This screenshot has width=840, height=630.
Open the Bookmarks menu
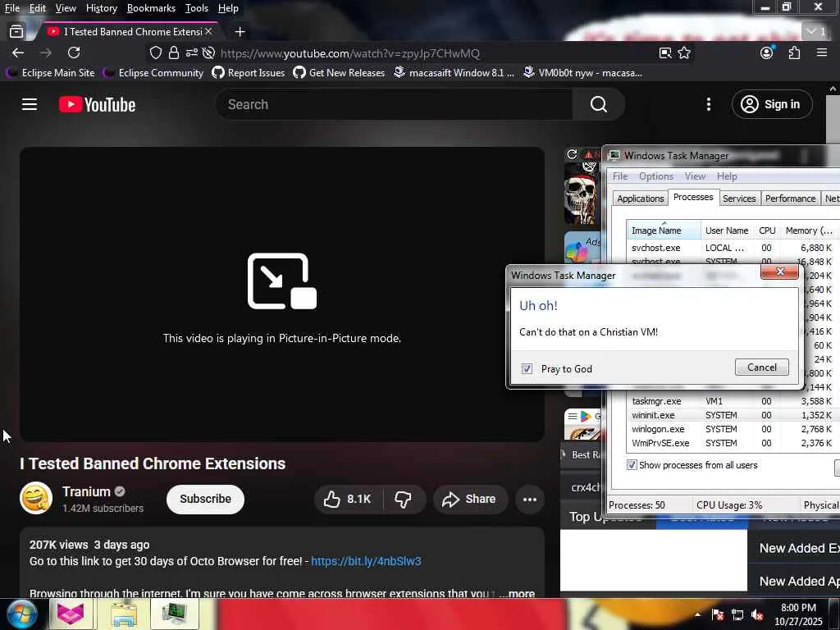coord(151,8)
